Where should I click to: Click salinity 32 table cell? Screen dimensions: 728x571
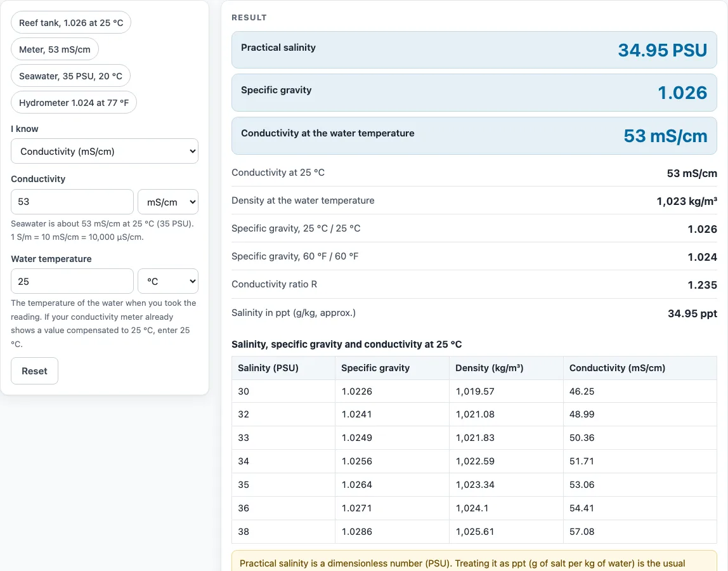[283, 414]
